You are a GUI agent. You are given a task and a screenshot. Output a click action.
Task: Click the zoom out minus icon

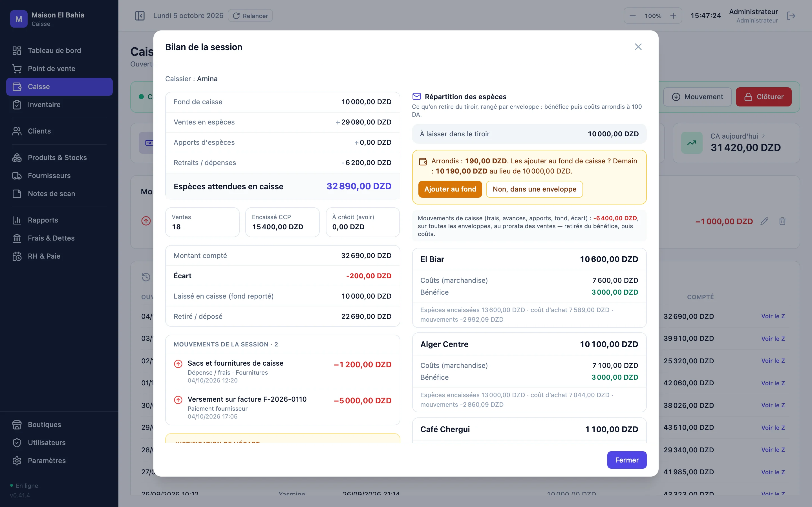pyautogui.click(x=632, y=16)
